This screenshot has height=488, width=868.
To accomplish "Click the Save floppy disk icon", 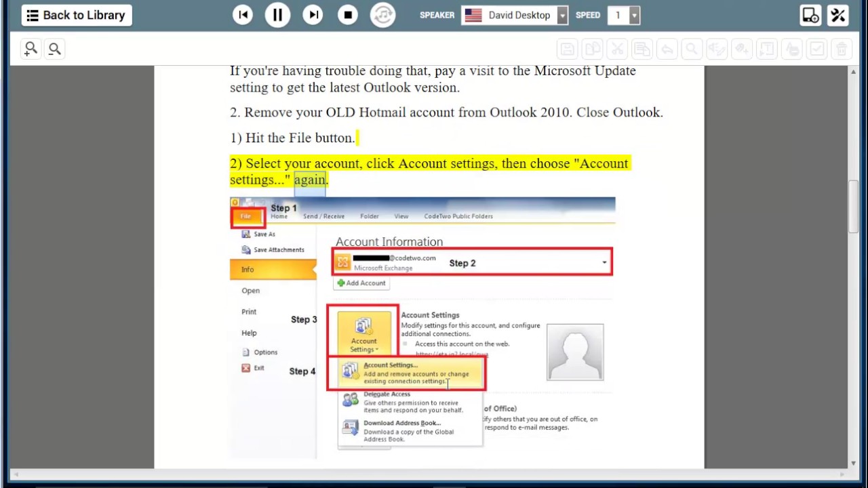I will (x=567, y=49).
